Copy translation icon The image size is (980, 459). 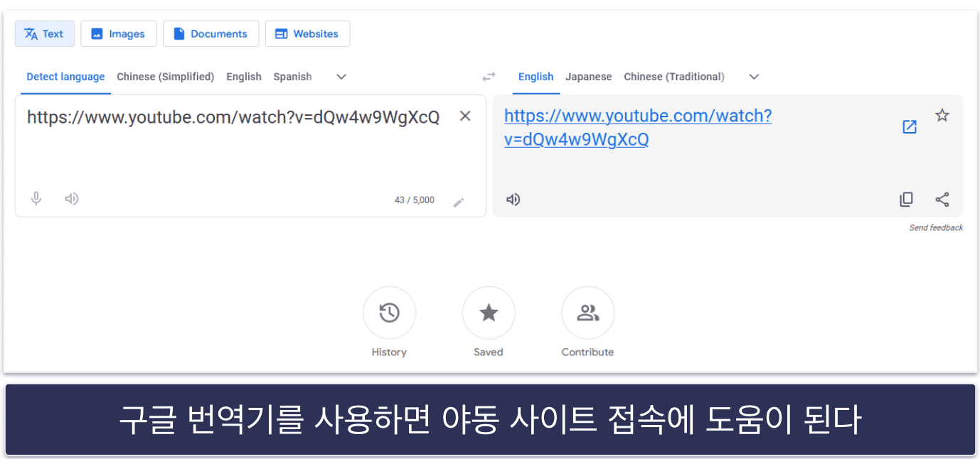906,200
